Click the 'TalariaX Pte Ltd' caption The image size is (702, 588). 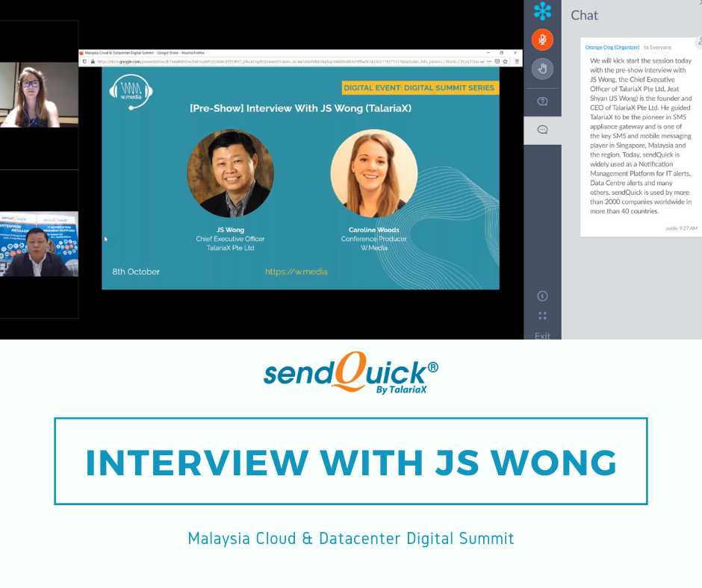(230, 248)
